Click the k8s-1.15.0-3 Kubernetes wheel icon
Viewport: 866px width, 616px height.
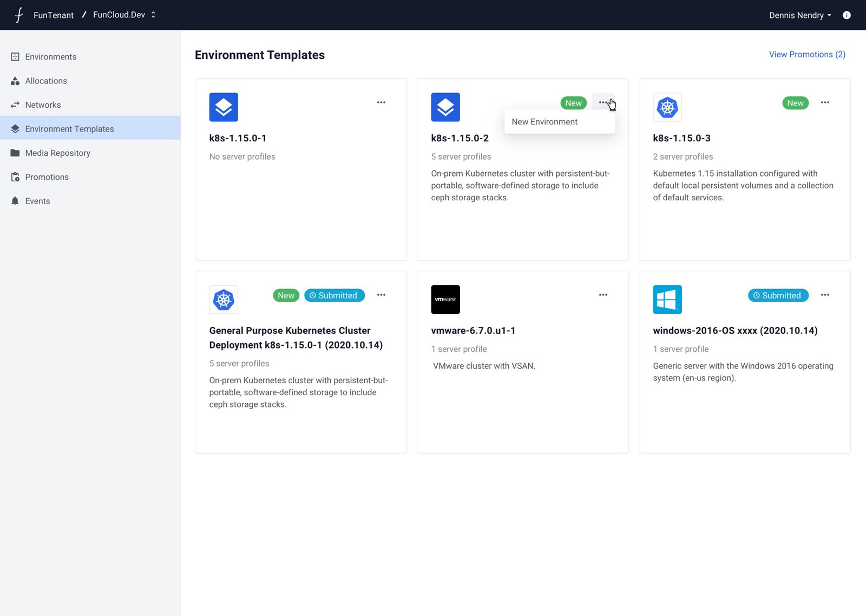point(667,107)
